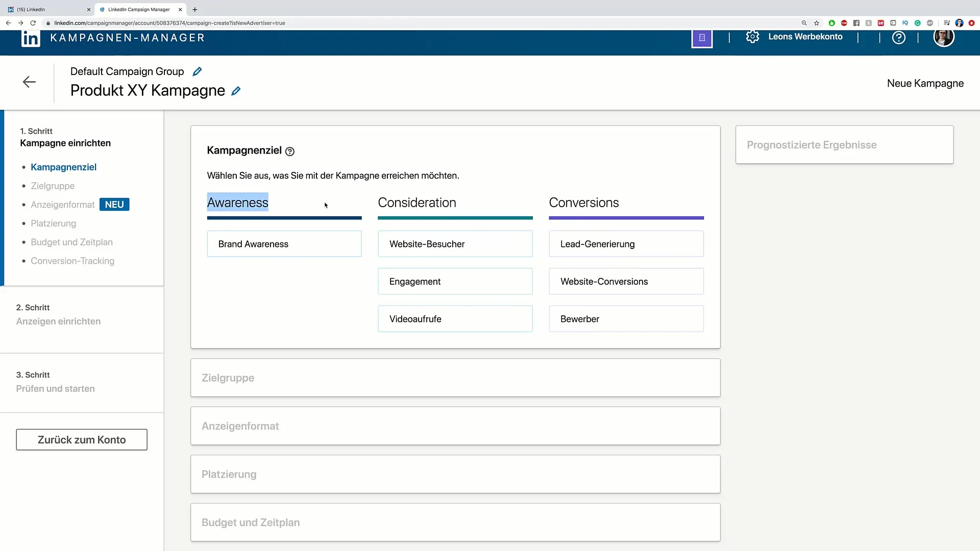
Task: Open profile avatar menu
Action: [x=943, y=37]
